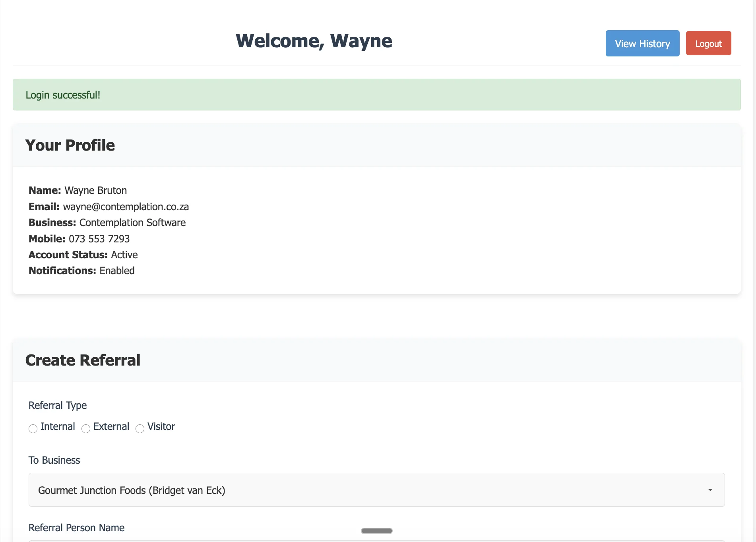Click the Login successful green banner
756x542 pixels.
376,95
